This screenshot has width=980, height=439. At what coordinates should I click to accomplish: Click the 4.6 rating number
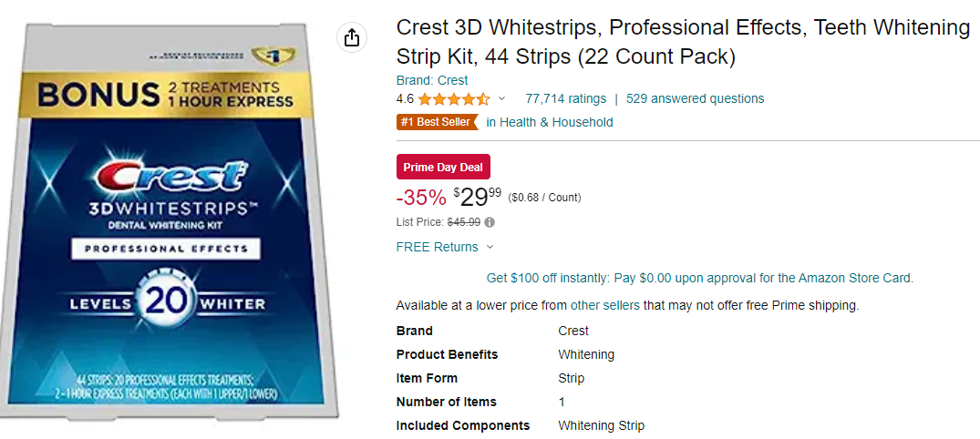[406, 98]
